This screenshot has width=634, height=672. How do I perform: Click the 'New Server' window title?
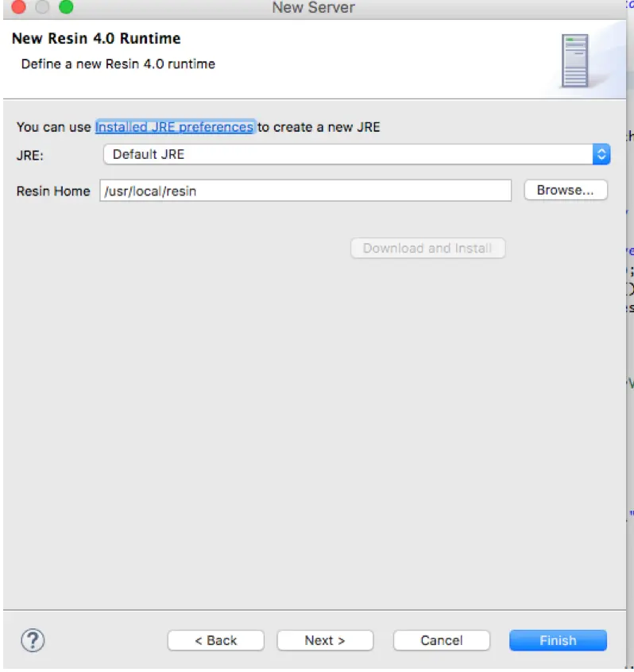tap(313, 7)
